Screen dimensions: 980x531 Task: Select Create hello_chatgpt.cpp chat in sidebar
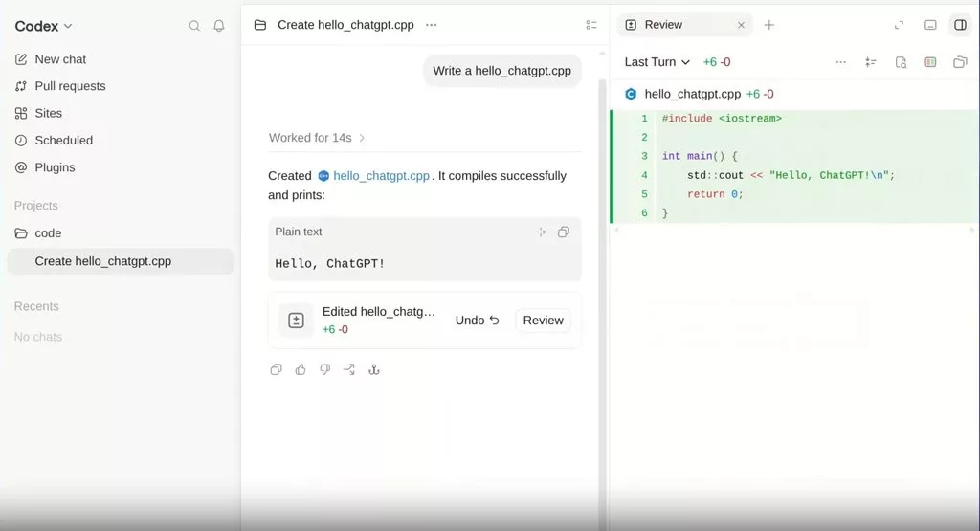(120, 261)
